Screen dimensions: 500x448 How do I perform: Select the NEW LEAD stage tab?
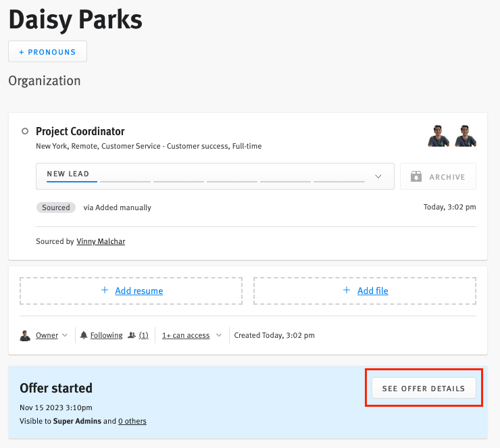(x=68, y=175)
